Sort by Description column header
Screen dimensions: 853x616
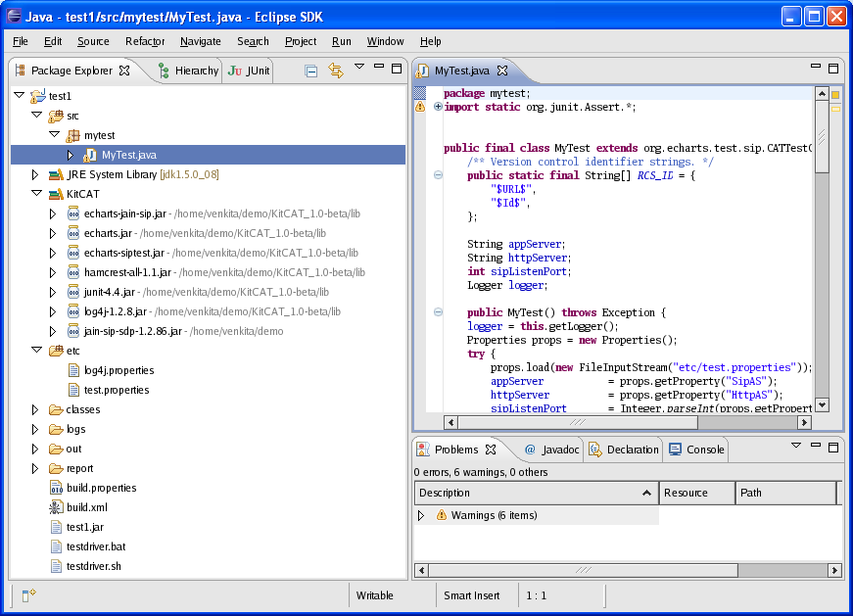tap(536, 493)
